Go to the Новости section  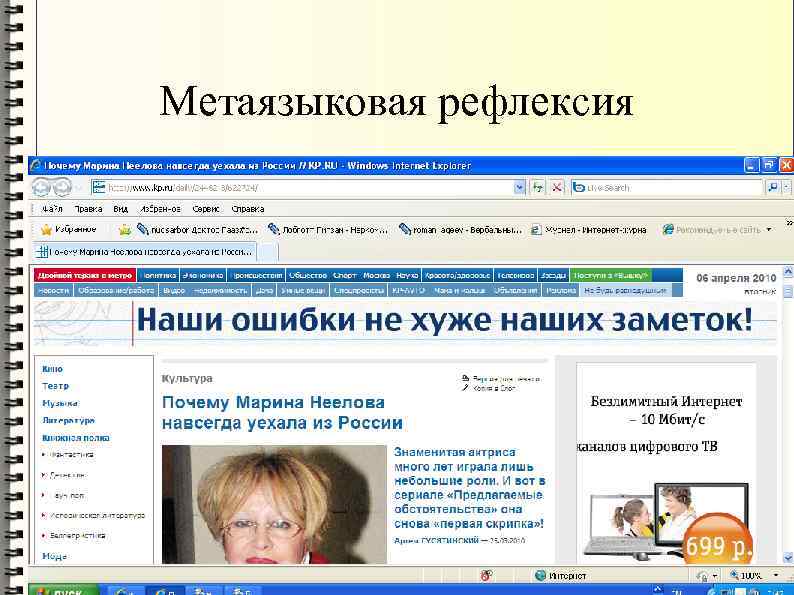[x=54, y=291]
